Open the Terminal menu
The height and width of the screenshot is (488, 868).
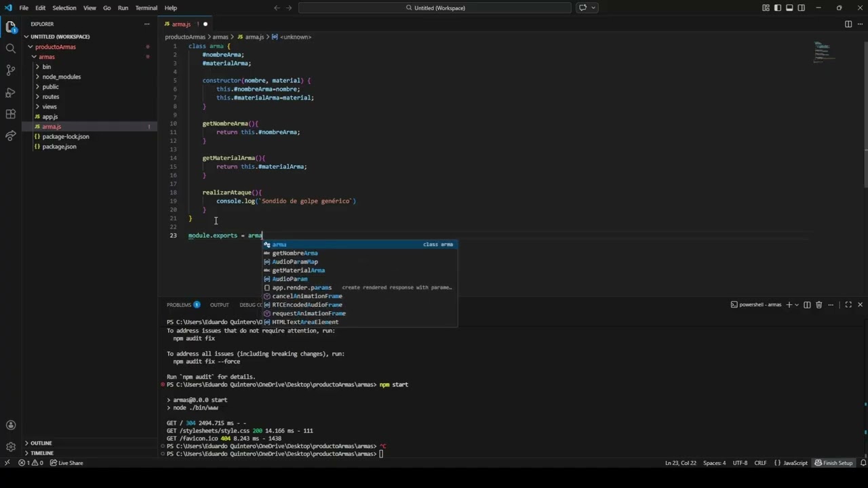tap(146, 7)
